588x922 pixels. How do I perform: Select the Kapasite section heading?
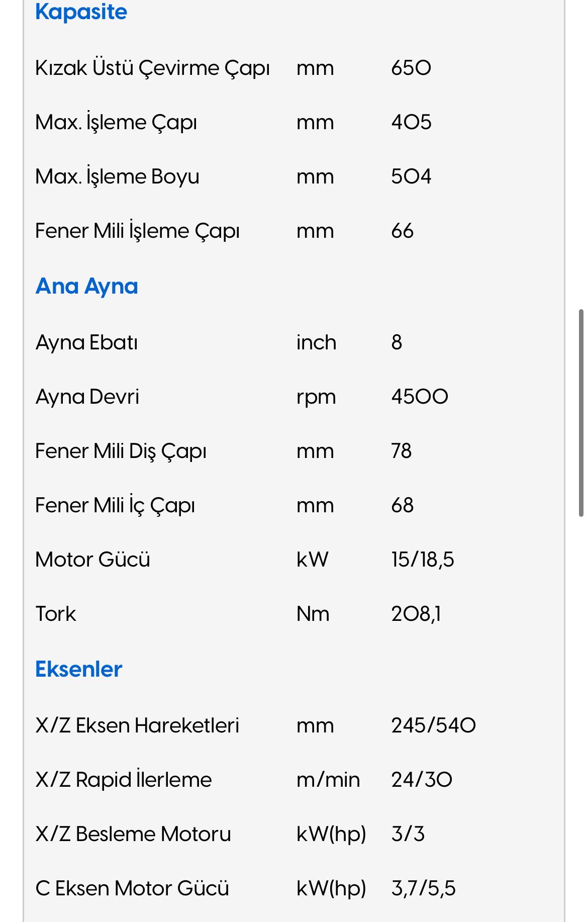coord(81,12)
